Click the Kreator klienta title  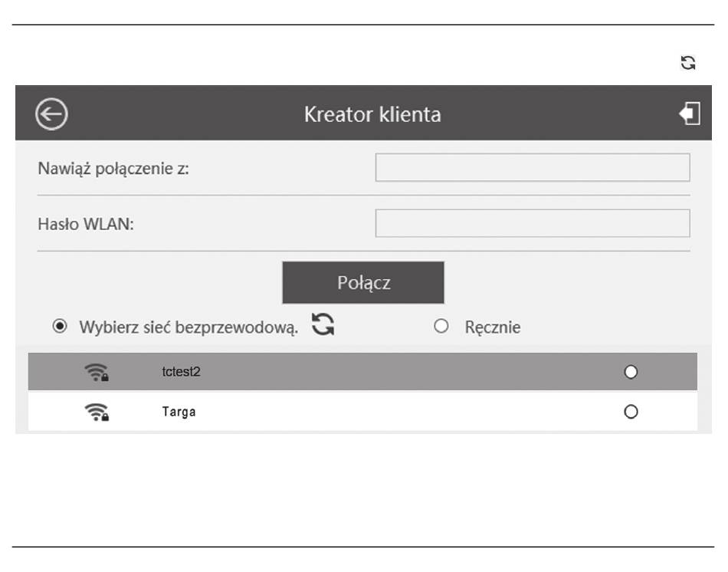372,114
